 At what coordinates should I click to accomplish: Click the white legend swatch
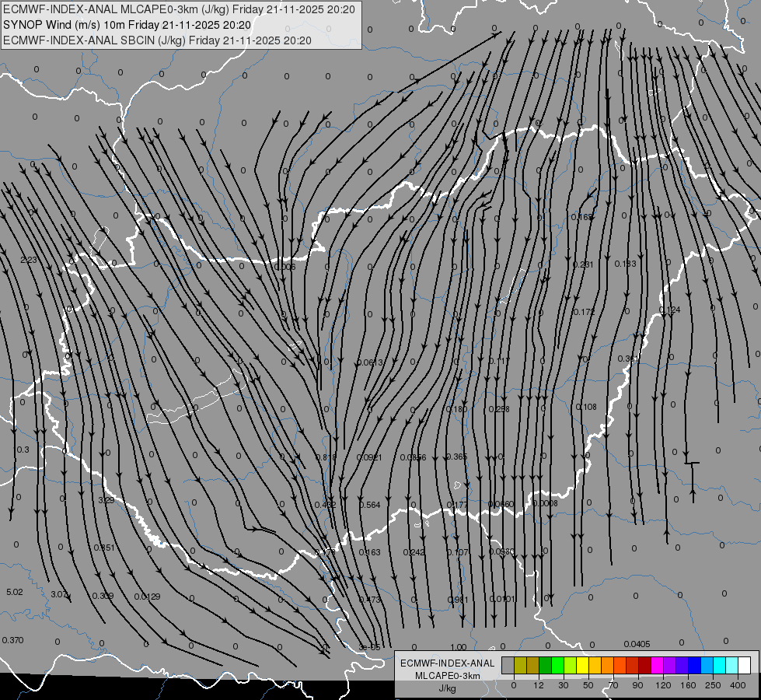pyautogui.click(x=744, y=665)
